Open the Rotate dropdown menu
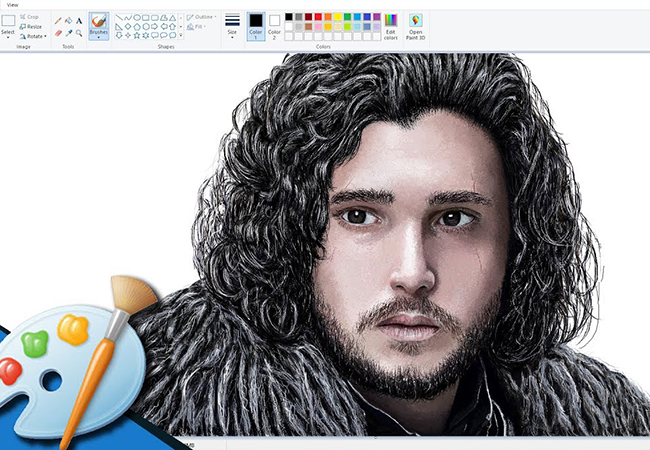Viewport: 650px width, 450px height. [33, 36]
